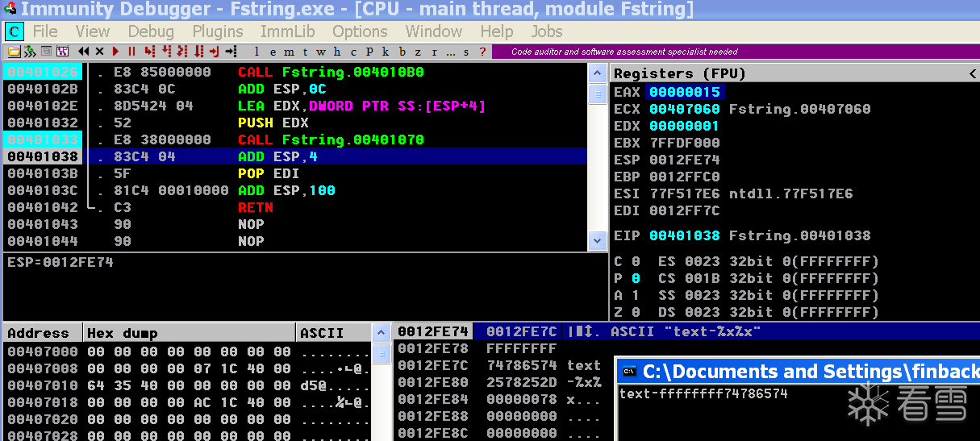Viewport: 980px width, 441px height.
Task: Click the Address column header in dump
Action: pos(43,333)
